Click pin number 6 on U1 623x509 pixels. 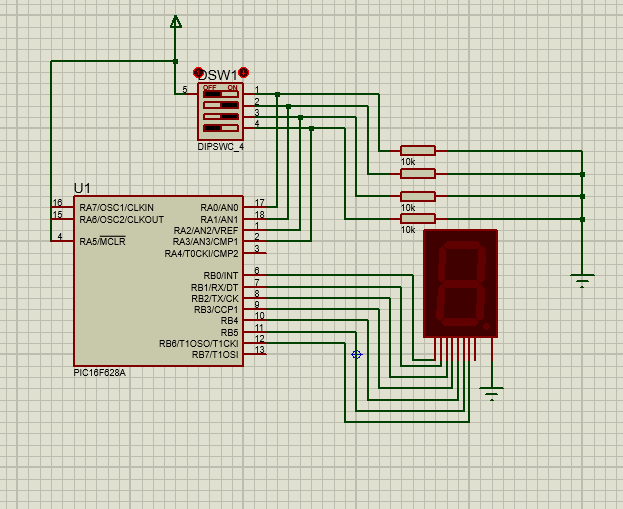pos(257,271)
